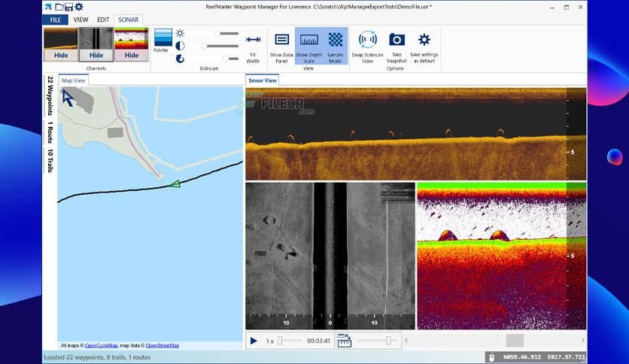Open the FILE menu
Image resolution: width=629 pixels, height=364 pixels.
click(x=56, y=20)
